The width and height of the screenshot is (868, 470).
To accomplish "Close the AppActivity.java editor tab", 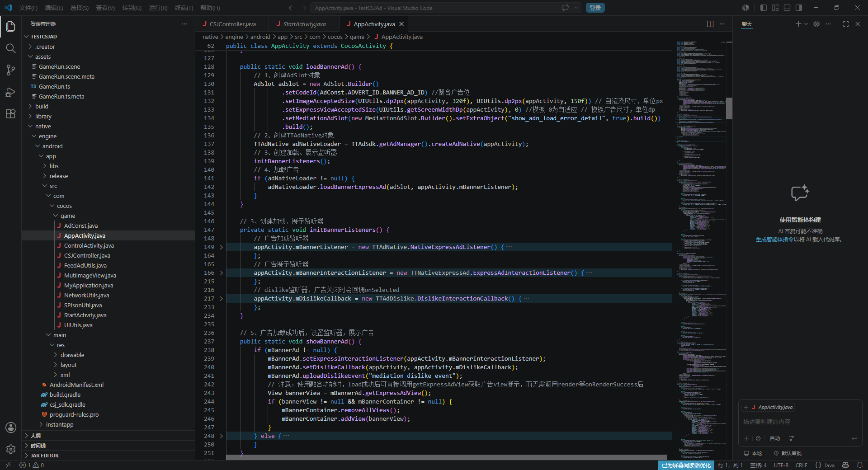I will (401, 24).
